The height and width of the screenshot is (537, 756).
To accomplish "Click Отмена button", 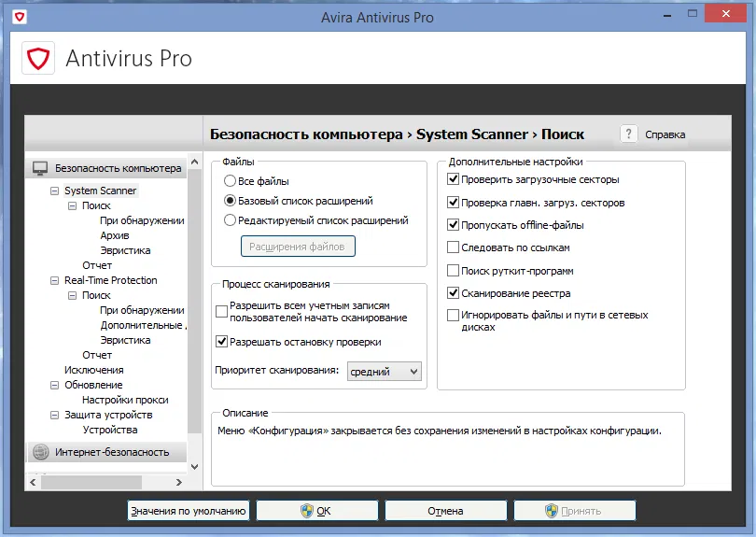I will point(445,511).
